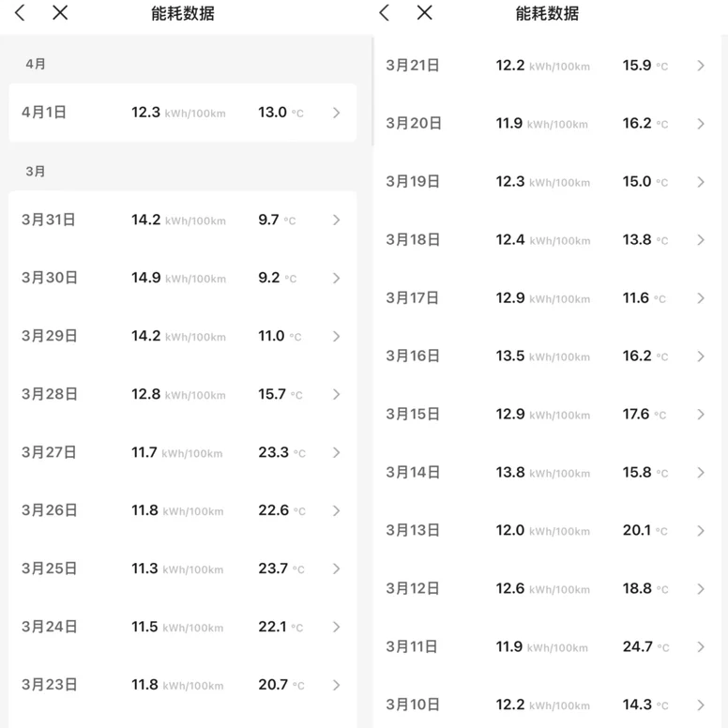The width and height of the screenshot is (728, 728).
Task: Tap arrow icon for 3月27日 row
Action: [337, 453]
